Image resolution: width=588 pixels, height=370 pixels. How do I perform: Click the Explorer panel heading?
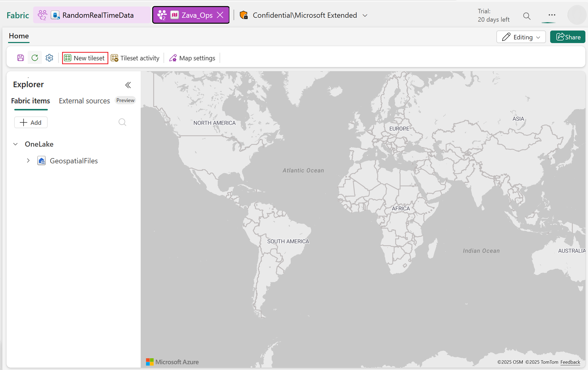pyautogui.click(x=28, y=85)
